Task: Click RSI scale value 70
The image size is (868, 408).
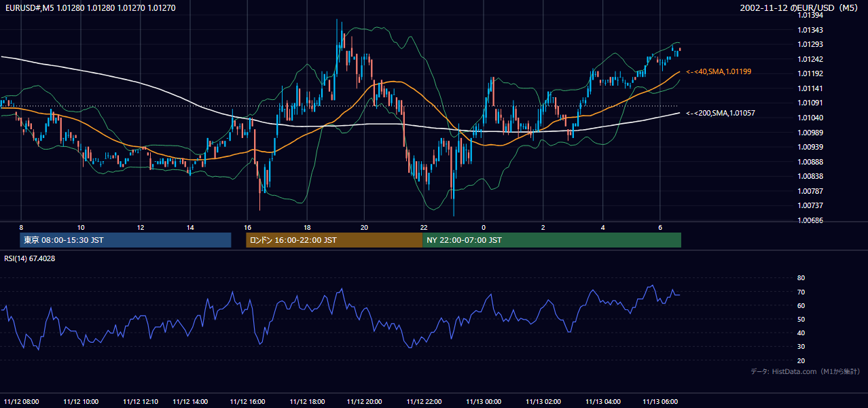Action: 801,292
